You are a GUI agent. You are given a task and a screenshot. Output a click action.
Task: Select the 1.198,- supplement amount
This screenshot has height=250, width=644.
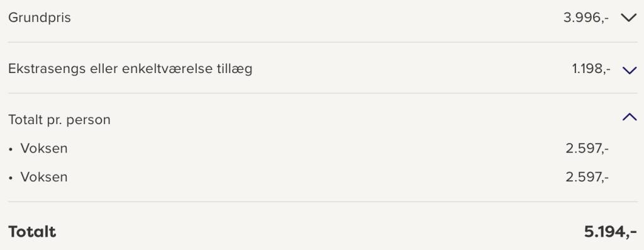[x=591, y=69]
